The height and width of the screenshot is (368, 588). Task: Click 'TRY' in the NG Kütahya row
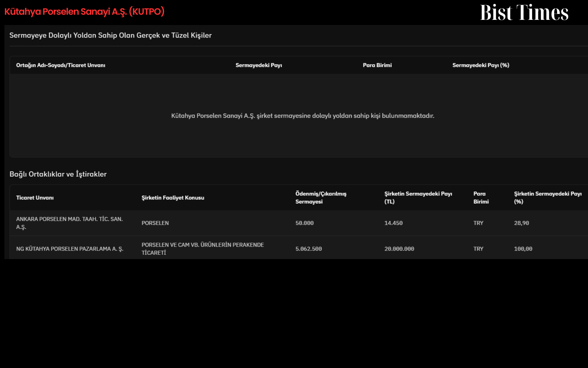[478, 249]
